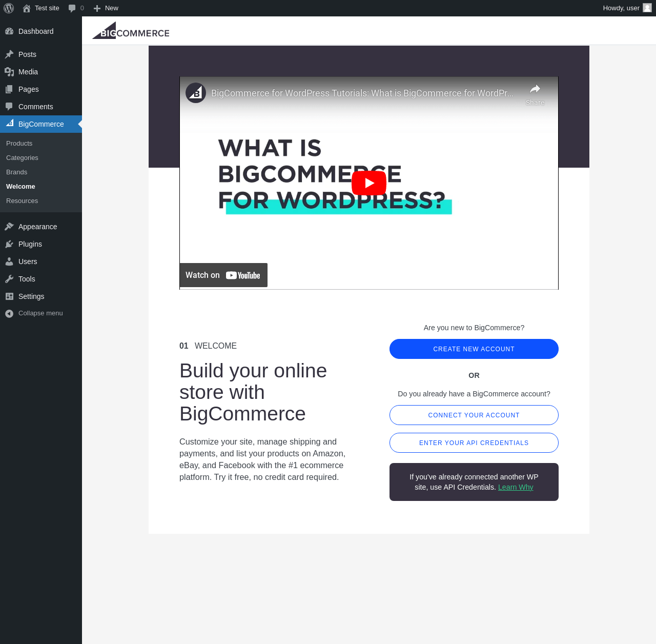Viewport: 656px width, 644px height.
Task: Click the Share arrow on the video
Action: 535,94
